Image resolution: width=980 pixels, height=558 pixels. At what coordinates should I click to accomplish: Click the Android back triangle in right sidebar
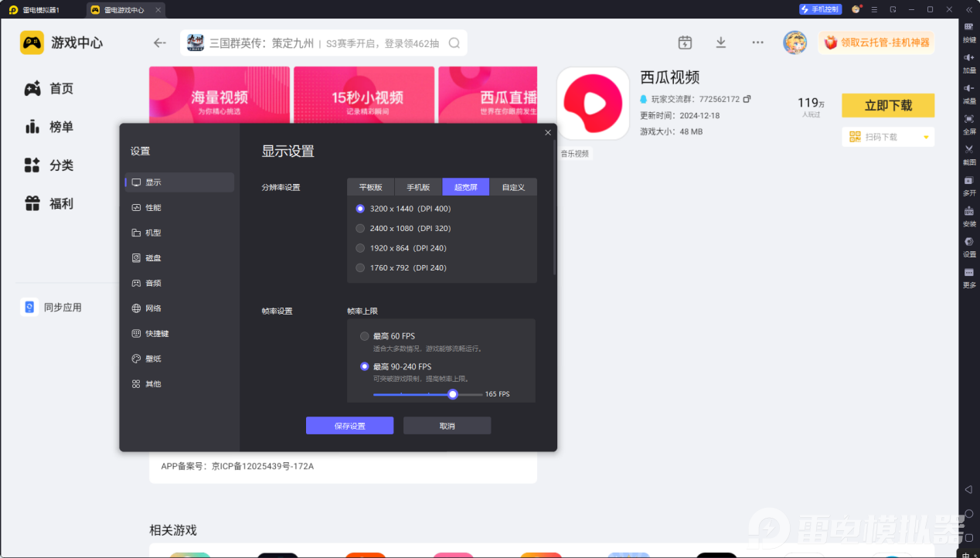969,490
